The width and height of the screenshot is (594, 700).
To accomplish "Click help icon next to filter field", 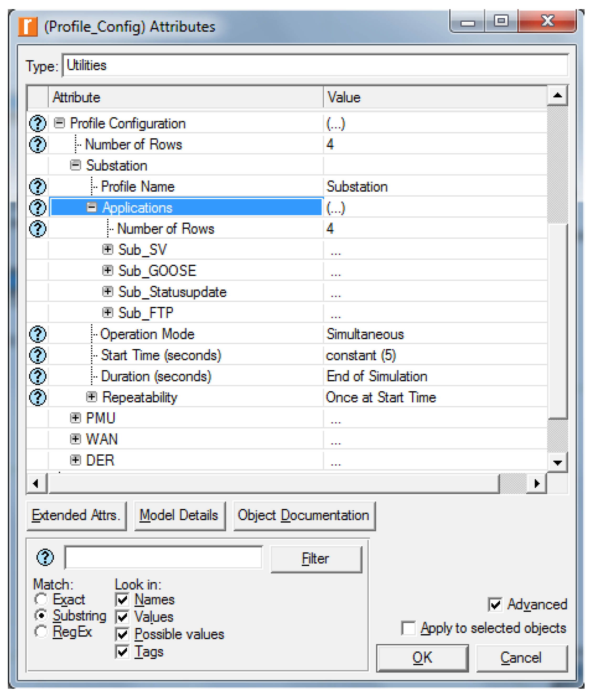I will coord(45,557).
